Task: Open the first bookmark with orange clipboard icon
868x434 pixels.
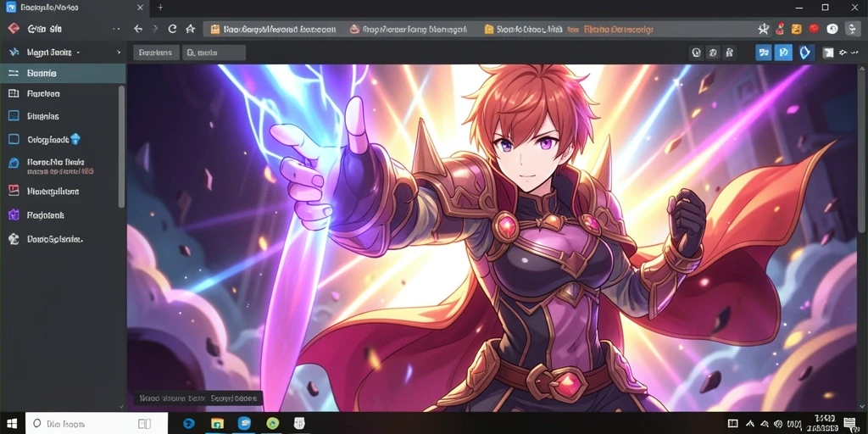Action: 272,30
